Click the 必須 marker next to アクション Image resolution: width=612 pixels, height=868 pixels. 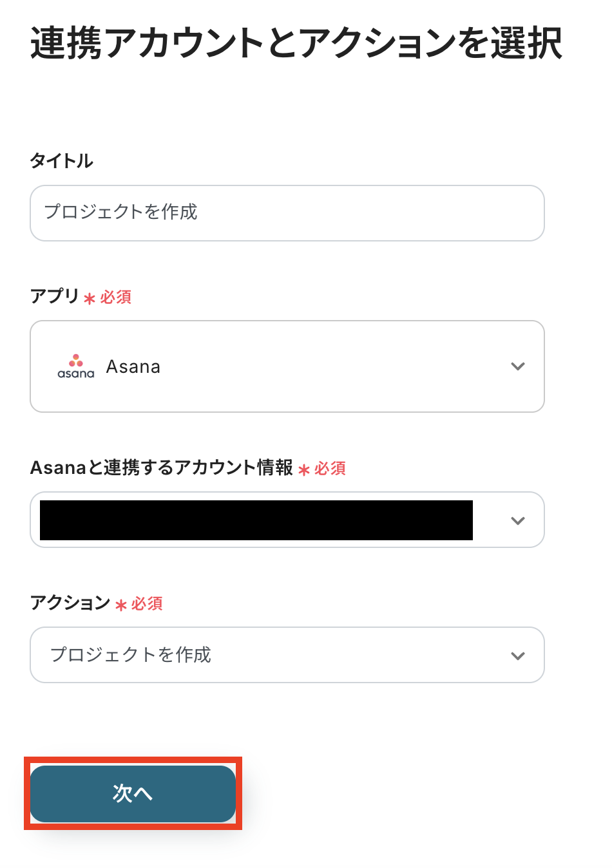[148, 603]
